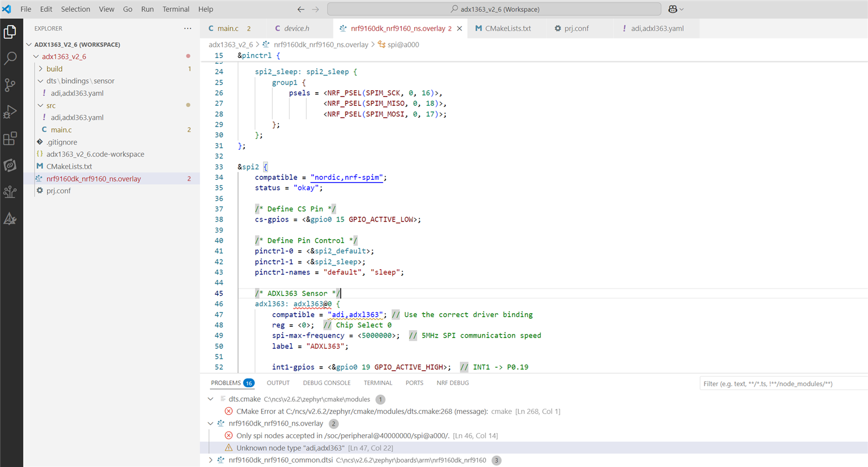
Task: Open the Copilot chat icon in the title bar
Action: coord(673,9)
